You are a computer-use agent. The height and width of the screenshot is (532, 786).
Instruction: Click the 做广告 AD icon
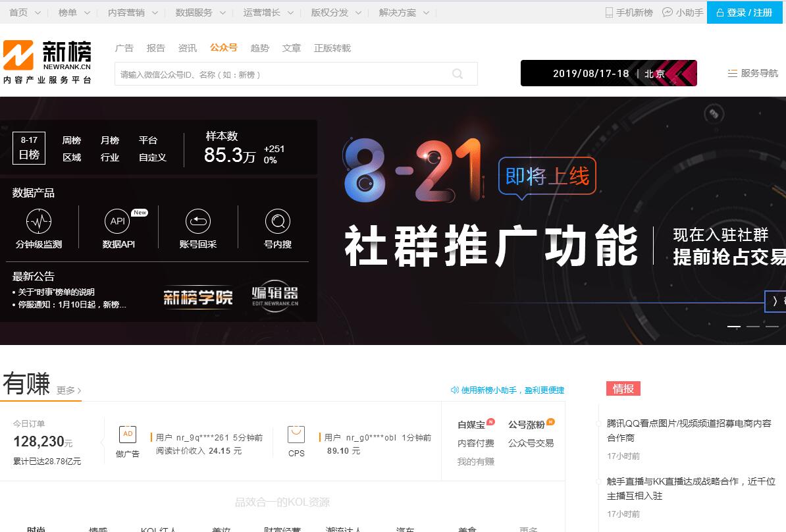(128, 435)
